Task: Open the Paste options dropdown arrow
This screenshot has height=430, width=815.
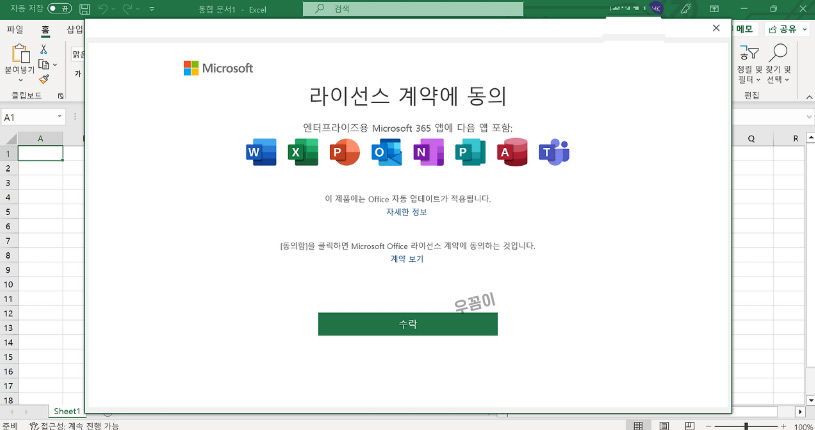Action: point(20,80)
